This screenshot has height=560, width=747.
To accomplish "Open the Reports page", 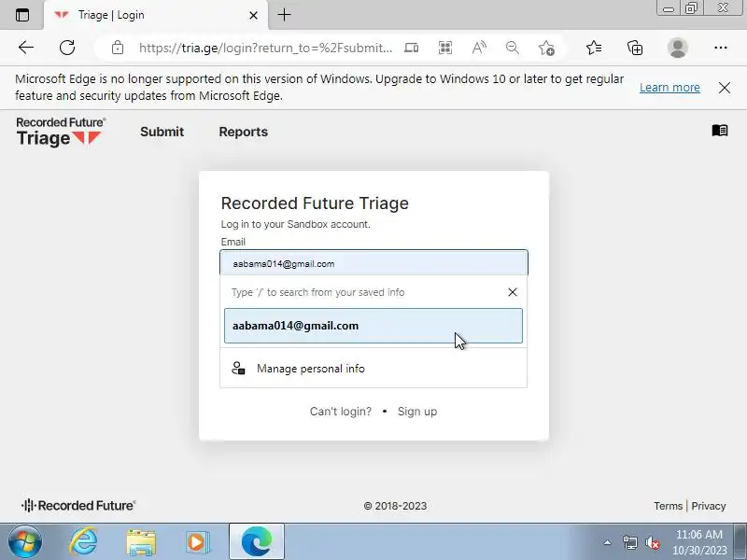I will click(x=243, y=132).
